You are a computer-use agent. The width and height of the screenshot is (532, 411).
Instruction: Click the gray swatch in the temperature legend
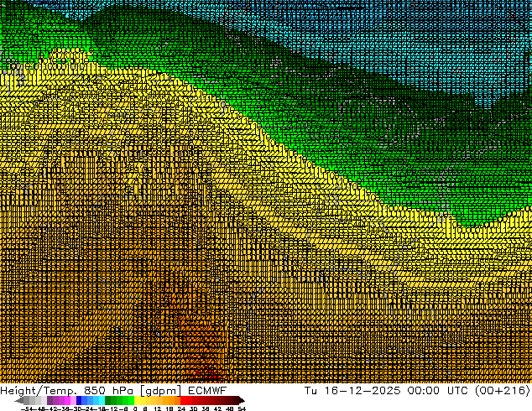click(x=34, y=401)
